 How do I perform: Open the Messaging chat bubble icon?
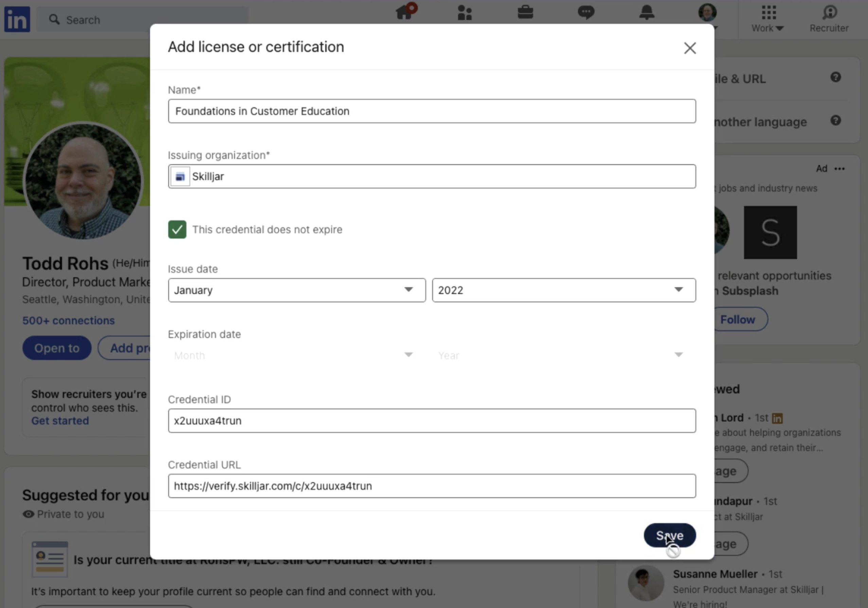586,13
